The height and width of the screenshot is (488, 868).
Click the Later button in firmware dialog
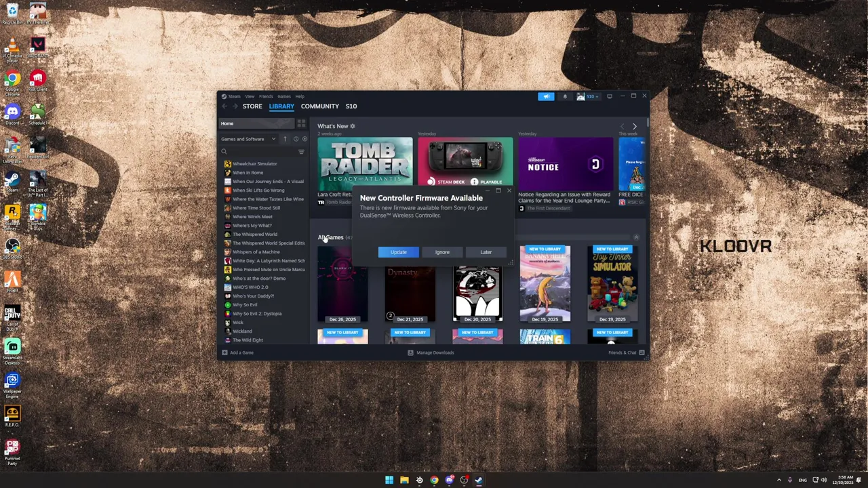(486, 252)
